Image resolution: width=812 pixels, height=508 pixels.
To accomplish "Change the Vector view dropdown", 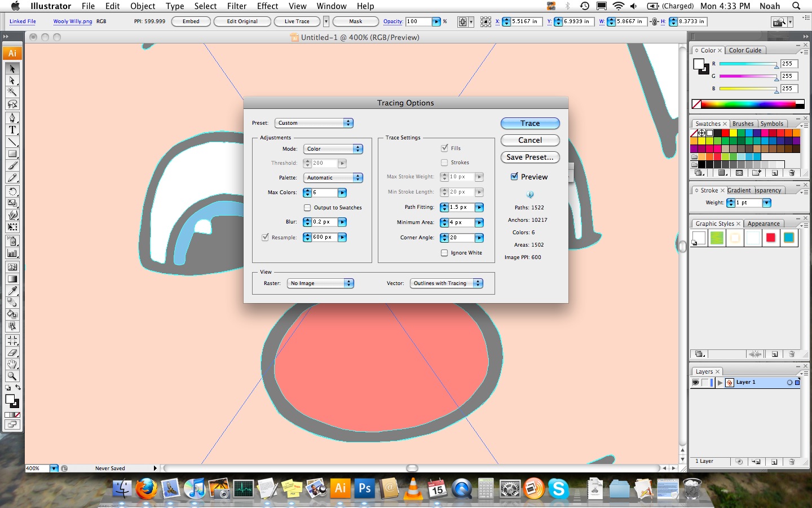I will click(446, 283).
